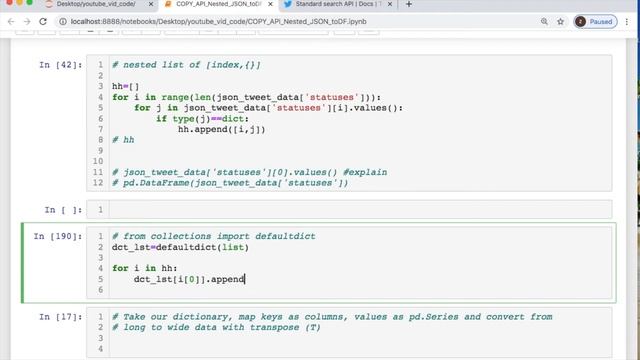The width and height of the screenshot is (640, 360).
Task: Click the 'hh=[]' code line
Action: coord(126,86)
